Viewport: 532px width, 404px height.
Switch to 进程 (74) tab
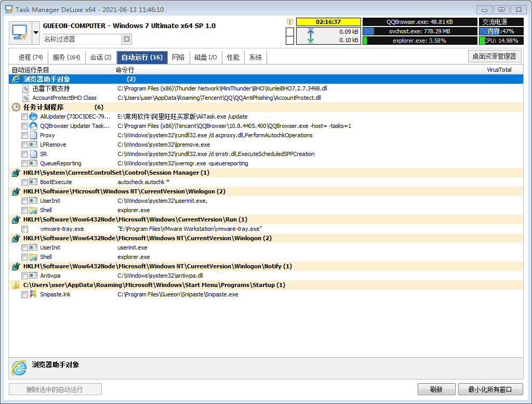(x=31, y=57)
